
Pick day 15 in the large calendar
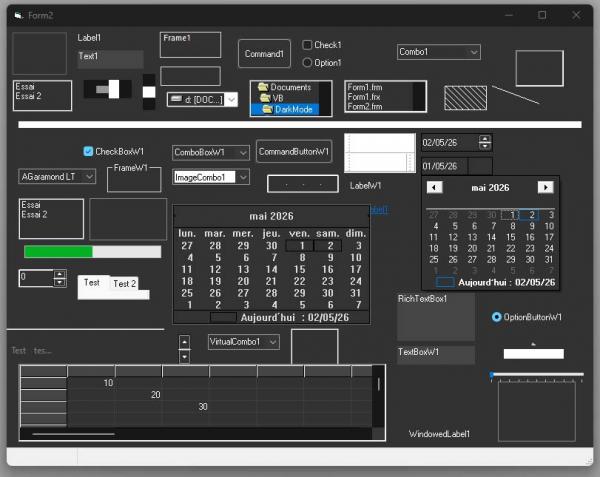tap(300, 269)
